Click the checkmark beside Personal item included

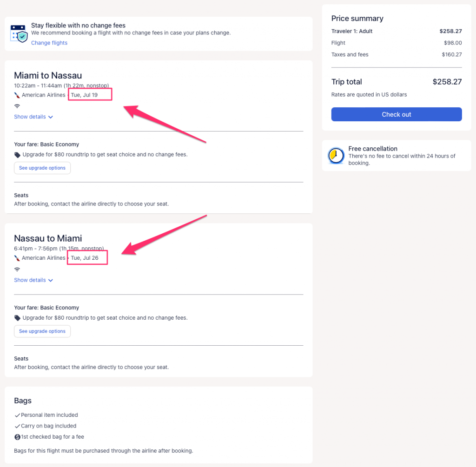tap(18, 415)
